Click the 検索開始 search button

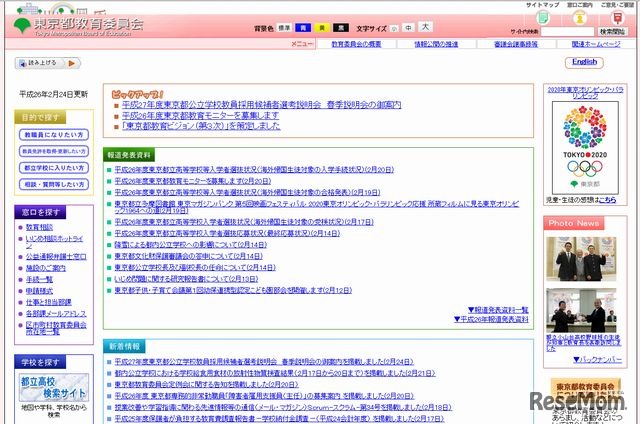[x=612, y=31]
